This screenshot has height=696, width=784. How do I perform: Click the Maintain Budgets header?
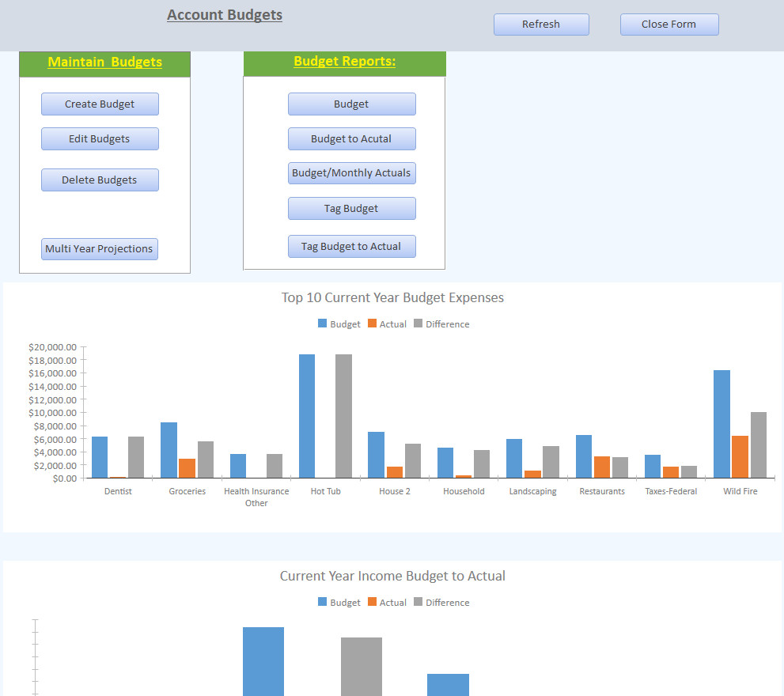click(104, 62)
